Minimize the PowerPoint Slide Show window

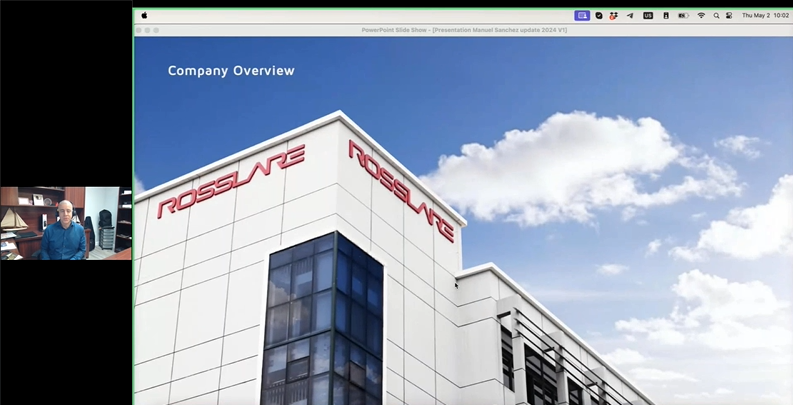[x=148, y=31]
